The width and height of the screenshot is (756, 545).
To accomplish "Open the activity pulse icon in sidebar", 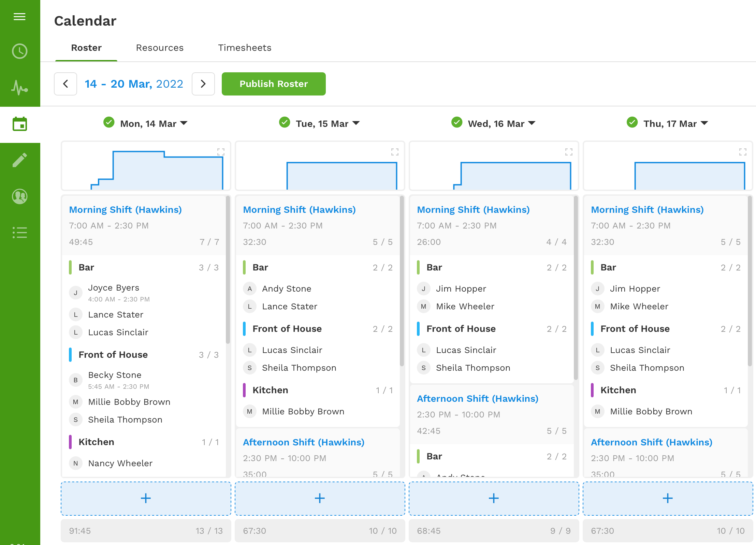I will 19,88.
